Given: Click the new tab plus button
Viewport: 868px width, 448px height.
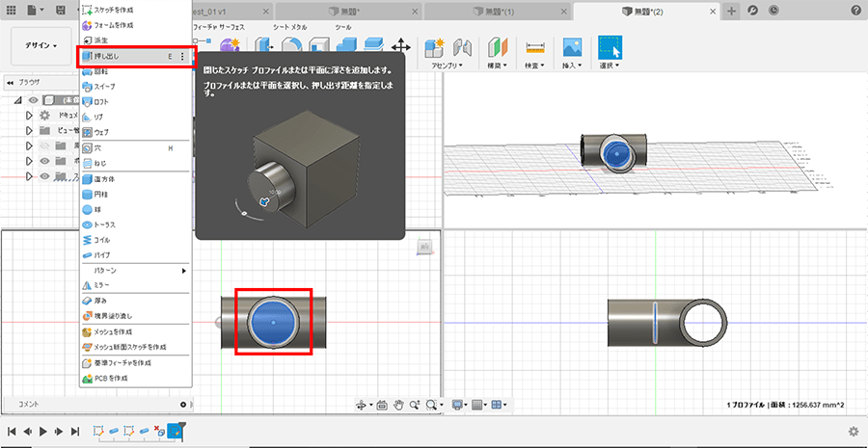Looking at the screenshot, I should click(x=731, y=11).
